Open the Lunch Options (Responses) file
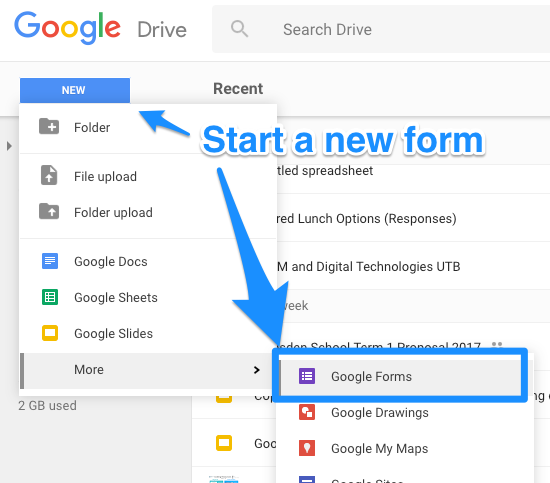The width and height of the screenshot is (550, 483). click(413, 219)
